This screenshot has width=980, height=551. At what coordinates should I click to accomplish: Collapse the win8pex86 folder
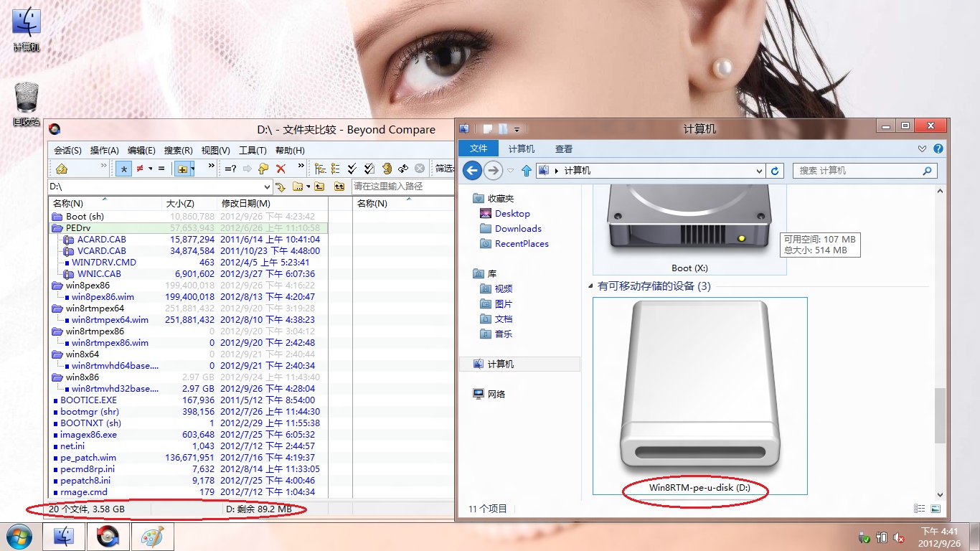pos(57,286)
